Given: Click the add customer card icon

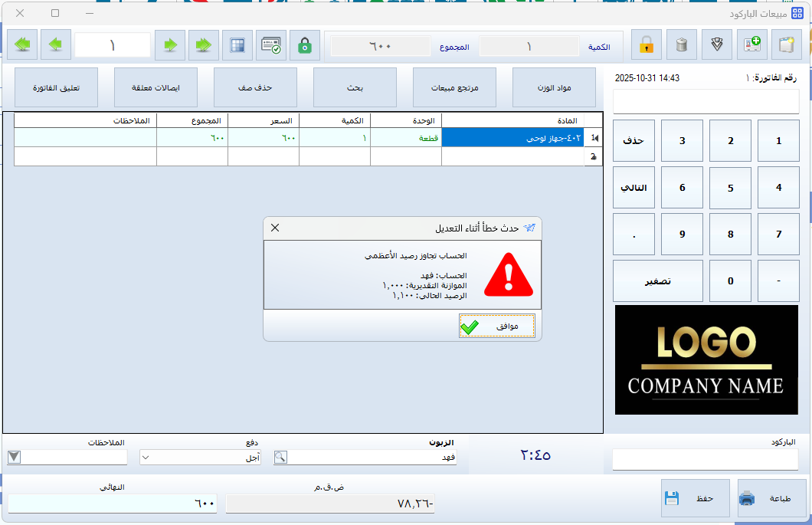Looking at the screenshot, I should [751, 45].
